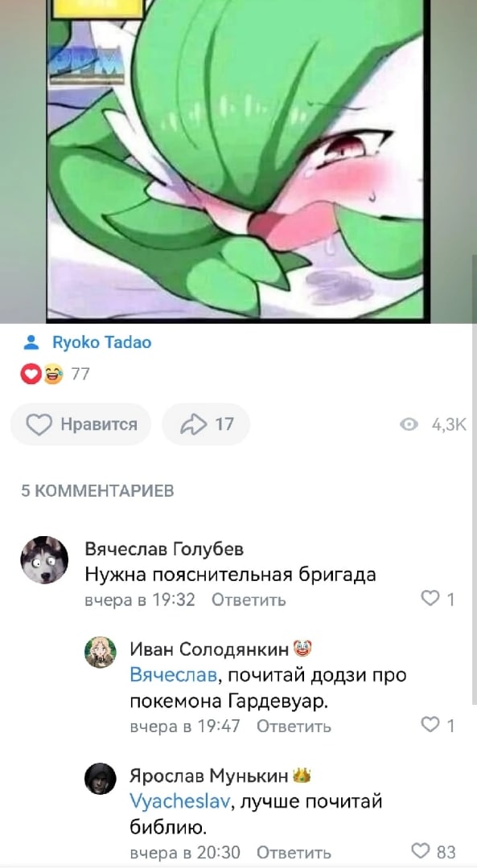The width and height of the screenshot is (477, 868).
Task: Open the Вячеслав Голубев name link
Action: (x=164, y=549)
